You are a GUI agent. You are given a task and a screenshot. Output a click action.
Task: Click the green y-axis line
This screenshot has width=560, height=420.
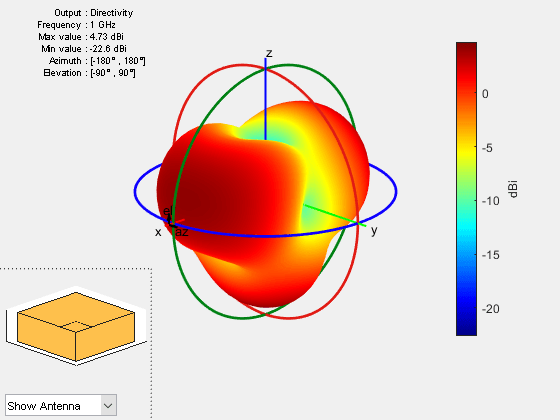[x=334, y=215]
